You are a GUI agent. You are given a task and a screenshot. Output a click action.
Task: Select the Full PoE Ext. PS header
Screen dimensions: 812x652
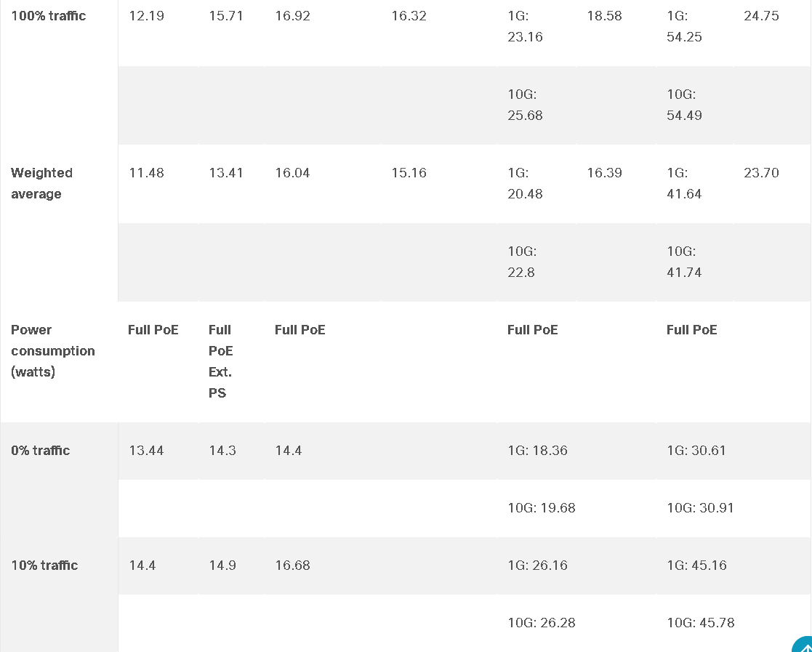point(220,361)
